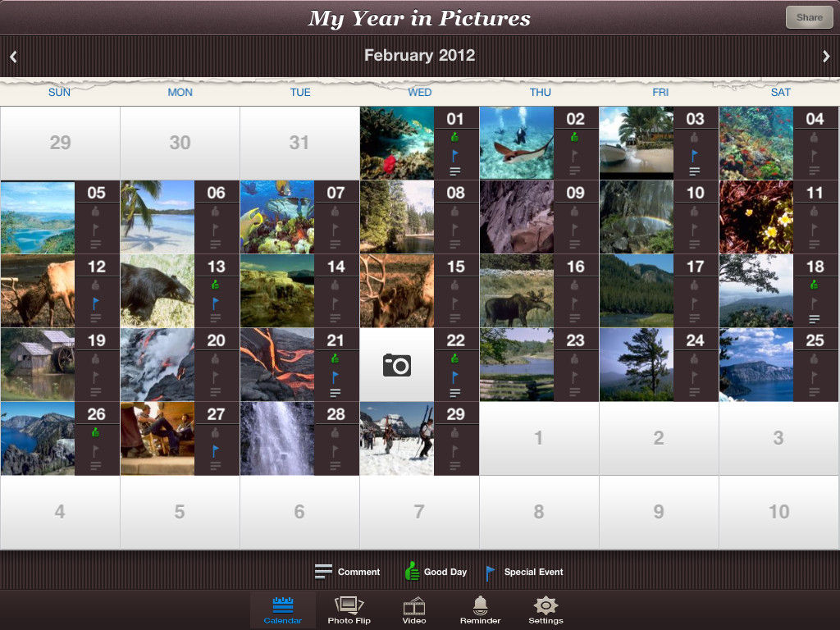
Task: Click the gray flag on day 08
Action: 454,230
